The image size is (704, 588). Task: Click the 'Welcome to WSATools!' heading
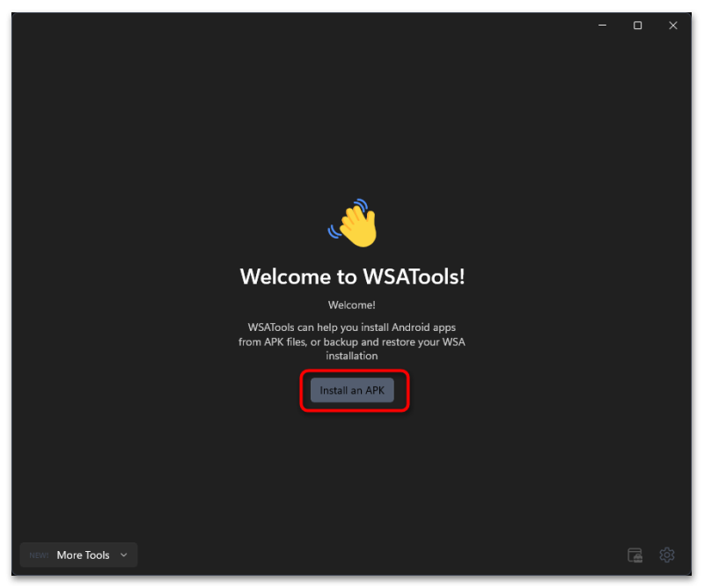pyautogui.click(x=353, y=276)
